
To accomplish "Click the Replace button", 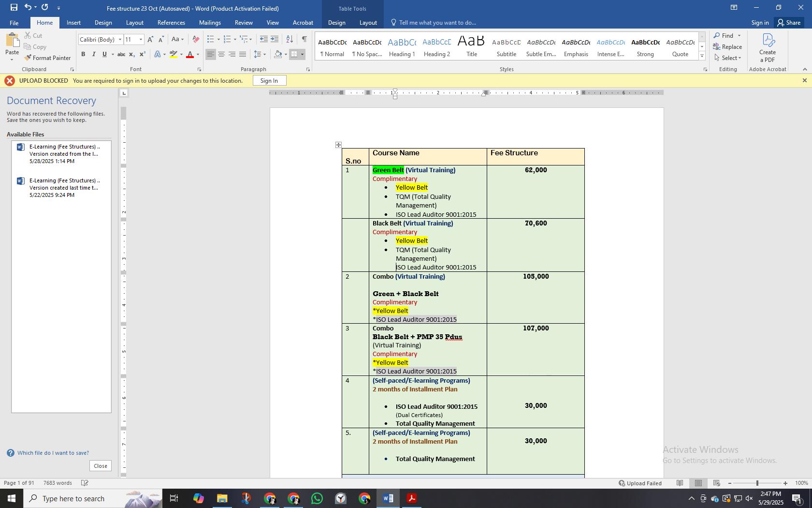I will pos(728,47).
